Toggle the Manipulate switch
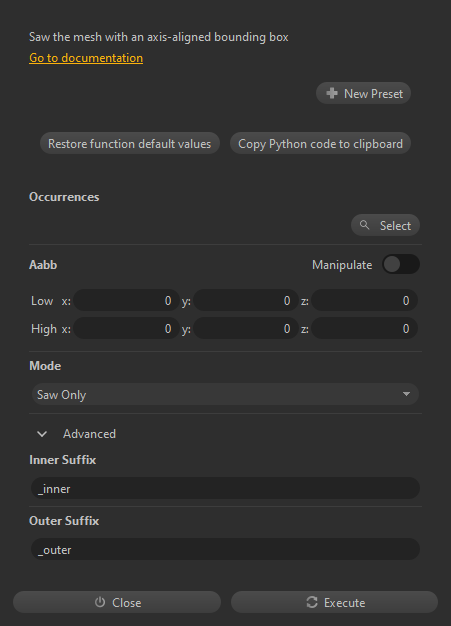The image size is (451, 626). (401, 264)
